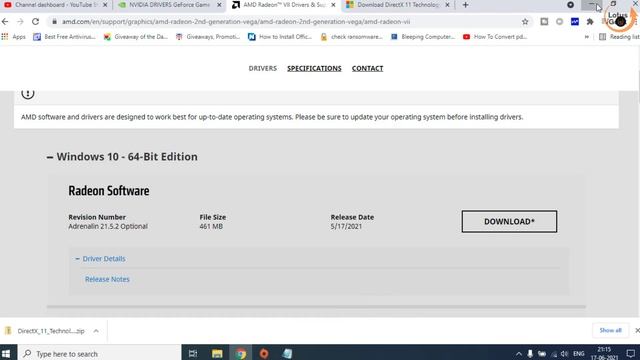This screenshot has width=640, height=360.
Task: Click the microphone tray icon
Action: tap(530, 354)
